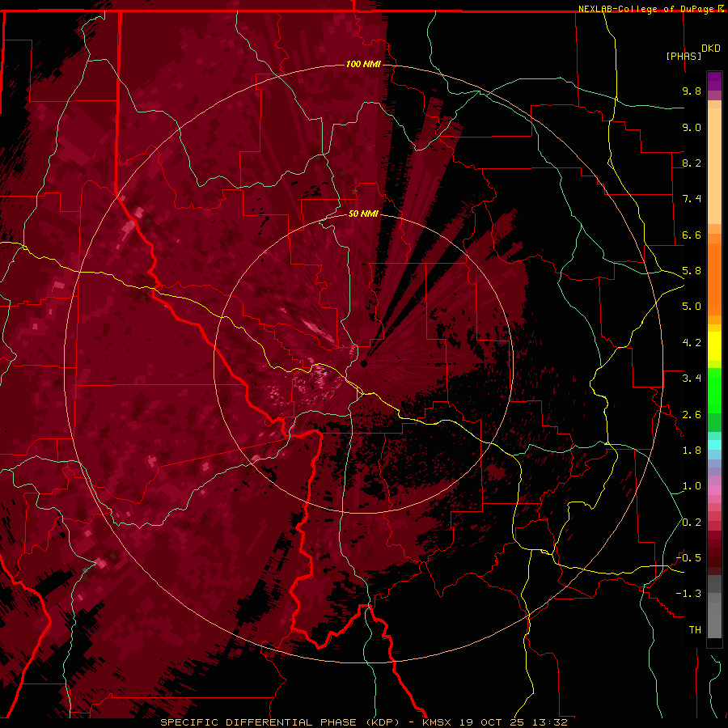Screen dimensions: 728x728
Task: Click the radar site dot at the map center
Action: click(x=364, y=363)
